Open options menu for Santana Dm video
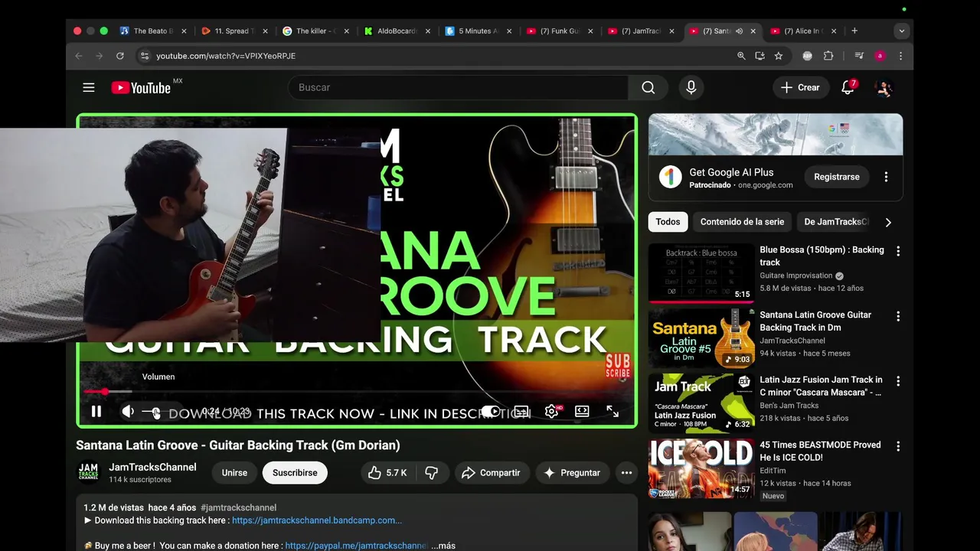 point(898,316)
